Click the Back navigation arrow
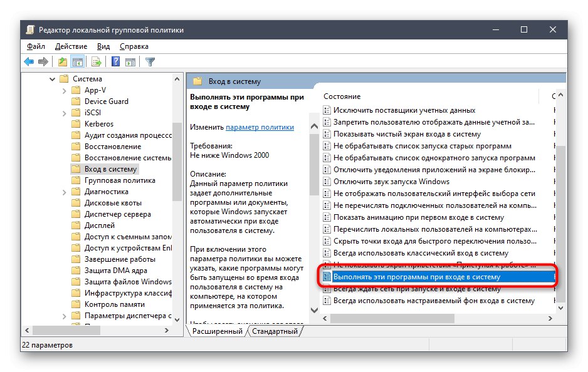588x372 pixels. pyautogui.click(x=28, y=61)
